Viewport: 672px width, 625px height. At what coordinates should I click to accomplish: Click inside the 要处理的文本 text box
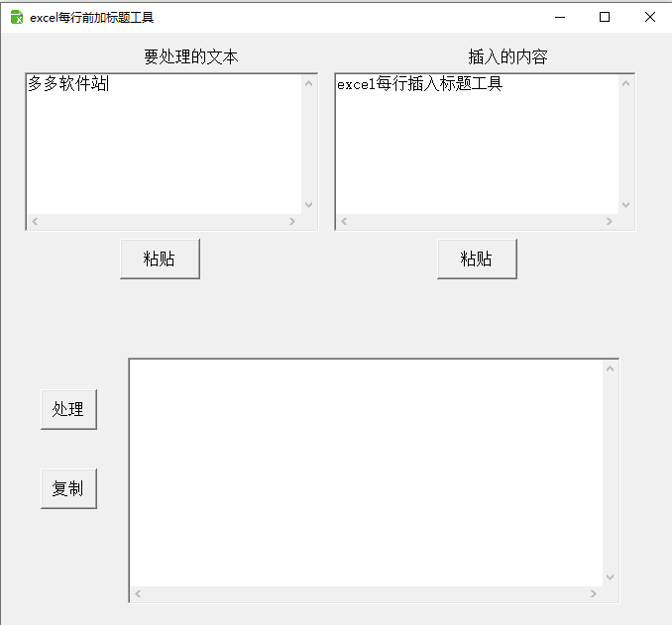click(x=164, y=144)
